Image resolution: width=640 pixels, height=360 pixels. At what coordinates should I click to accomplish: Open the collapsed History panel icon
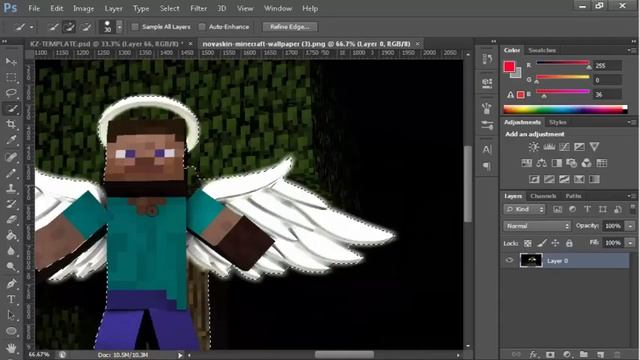click(487, 60)
